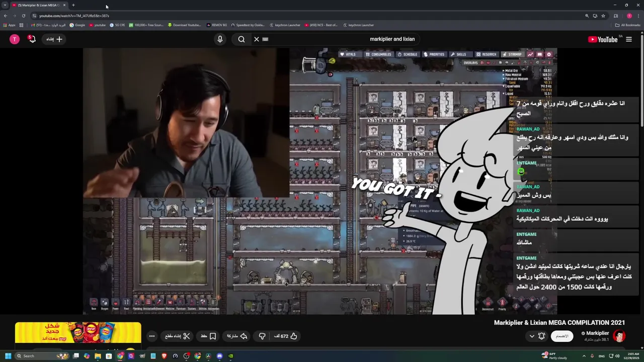Open the create video plus button
This screenshot has width=644, height=362.
pyautogui.click(x=54, y=39)
